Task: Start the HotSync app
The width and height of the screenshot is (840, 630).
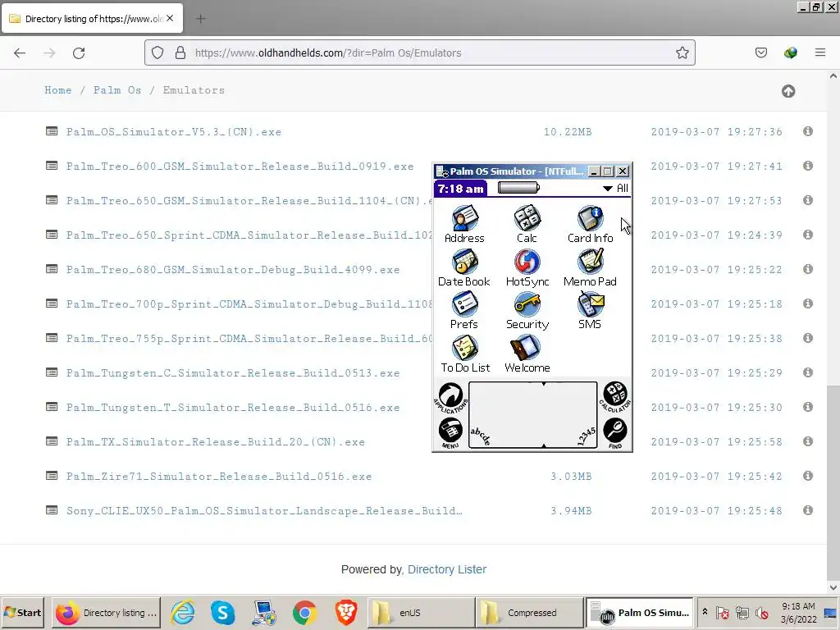Action: pos(527,268)
